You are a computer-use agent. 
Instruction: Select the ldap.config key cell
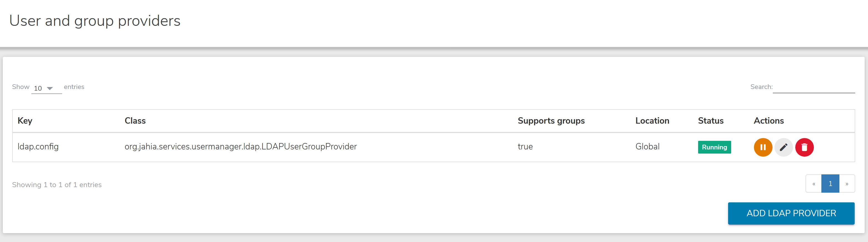click(38, 147)
